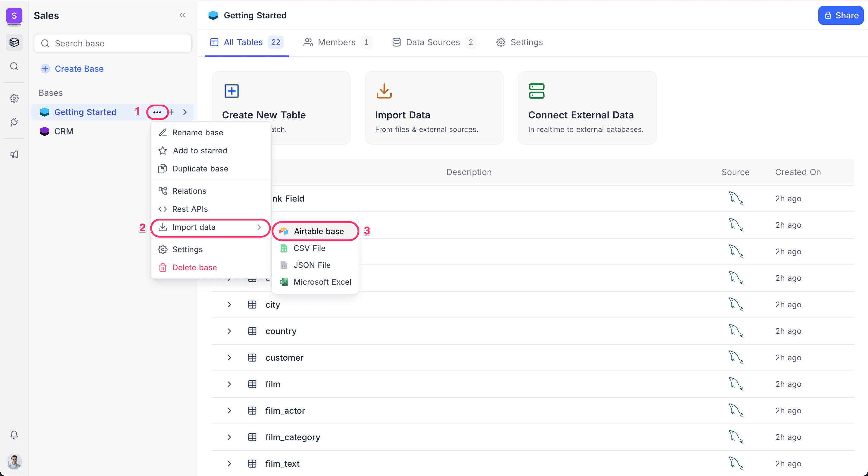Open the gear settings icon in left rail
The height and width of the screenshot is (476, 868).
14,99
